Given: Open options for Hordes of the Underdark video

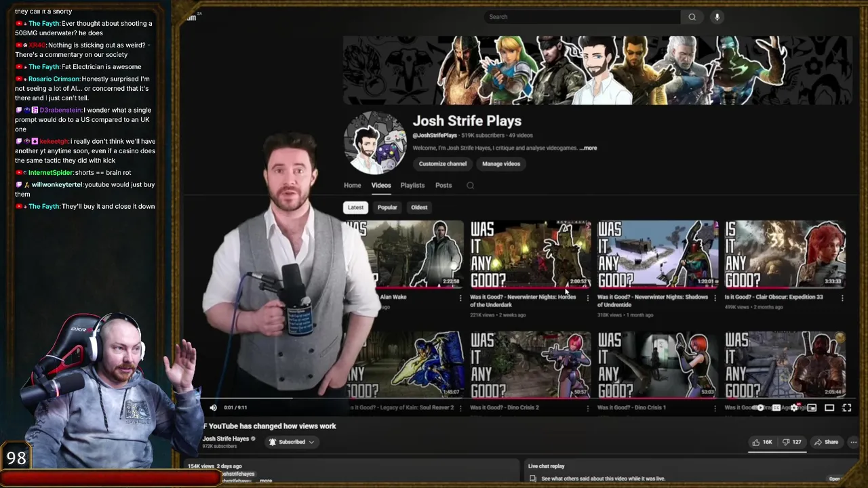Looking at the screenshot, I should click(x=588, y=298).
